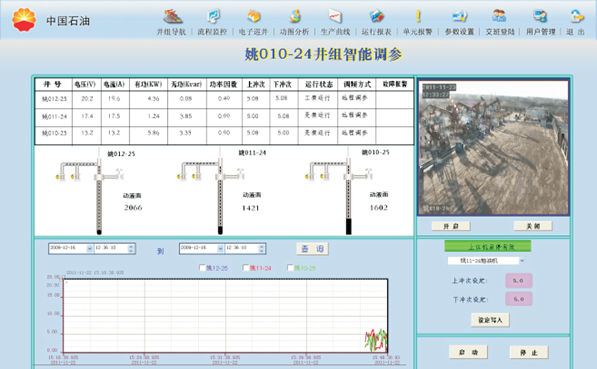Toggle the 姚12-25 curve checkbox
The width and height of the screenshot is (597, 369).
coord(203,268)
